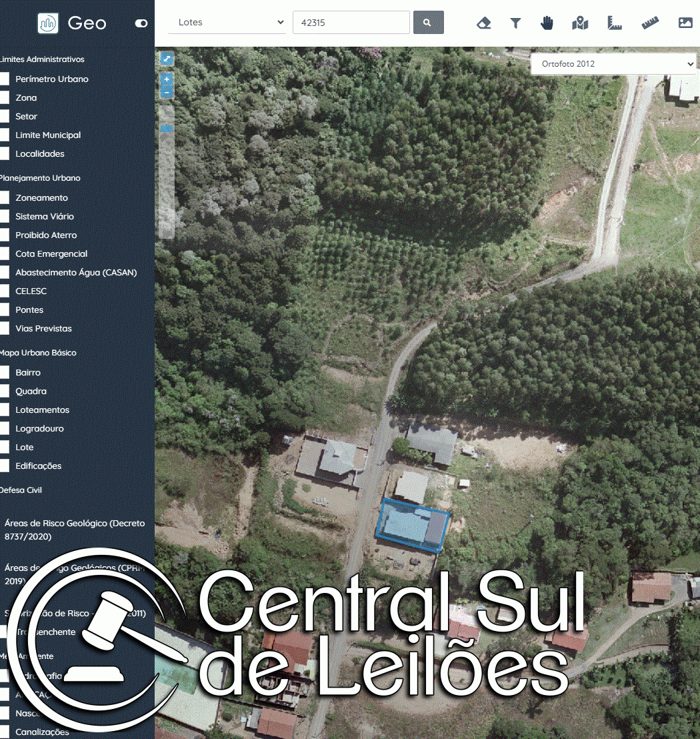
Task: Enable the Logradouro layer checkbox
Action: tap(4, 428)
